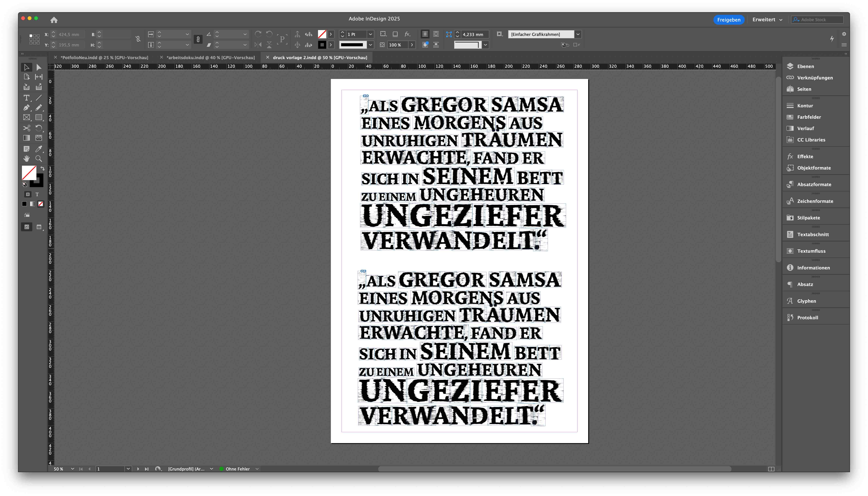Image resolution: width=868 pixels, height=496 pixels.
Task: Select the Note tool
Action: click(27, 149)
